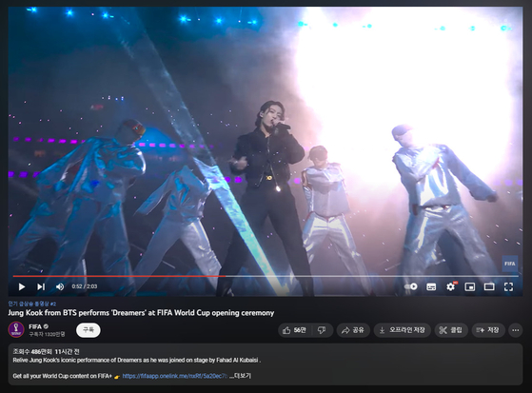
Task: Open the player settings gear
Action: [451, 286]
